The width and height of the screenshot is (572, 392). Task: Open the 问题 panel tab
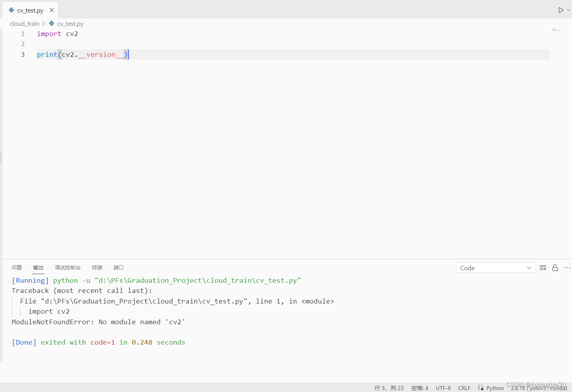click(17, 267)
